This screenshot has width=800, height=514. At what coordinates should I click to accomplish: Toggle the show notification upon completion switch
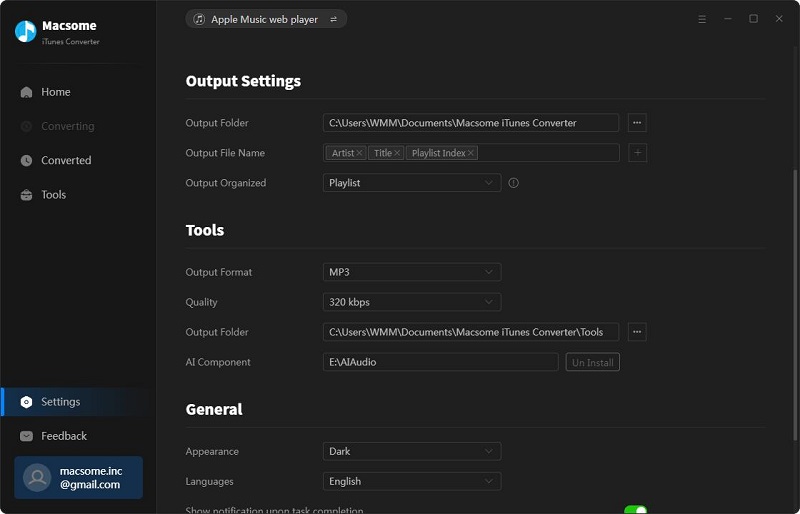636,510
